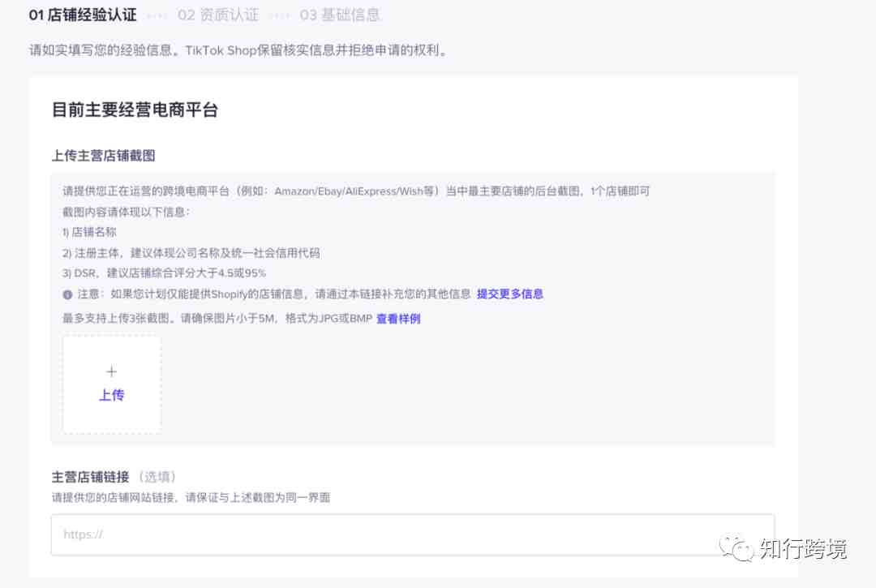
Task: Go to step 03 基础信息
Action: [340, 15]
